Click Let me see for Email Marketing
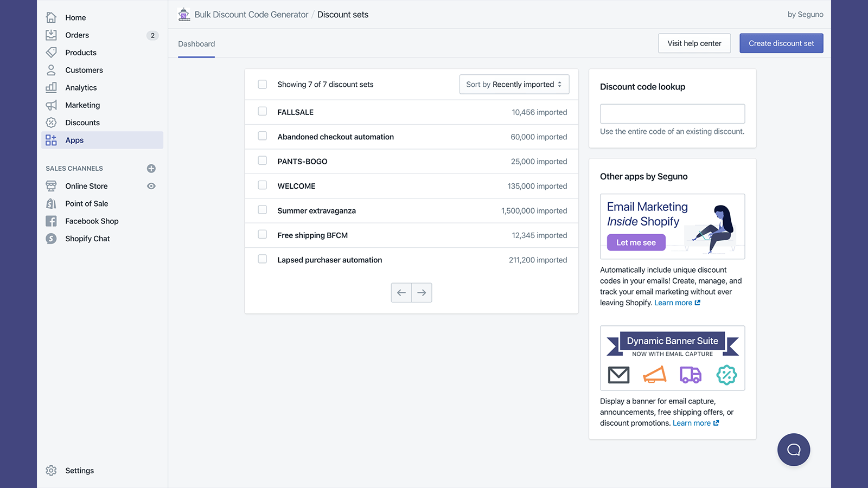This screenshot has height=488, width=868. pos(636,242)
